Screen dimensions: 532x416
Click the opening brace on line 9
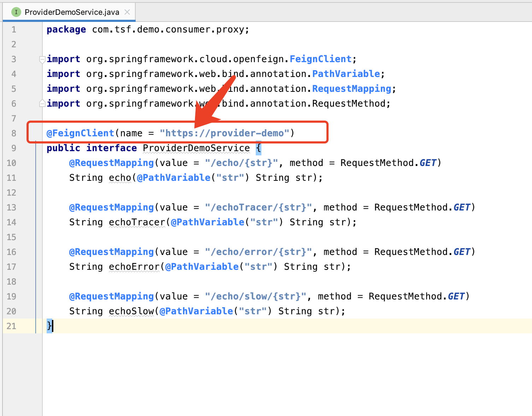[258, 148]
